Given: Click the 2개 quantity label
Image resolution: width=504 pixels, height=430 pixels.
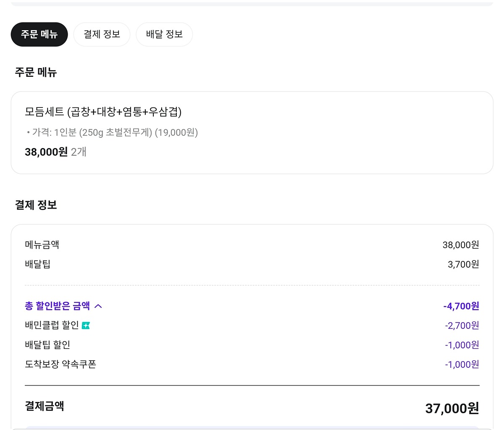Looking at the screenshot, I should coord(79,152).
